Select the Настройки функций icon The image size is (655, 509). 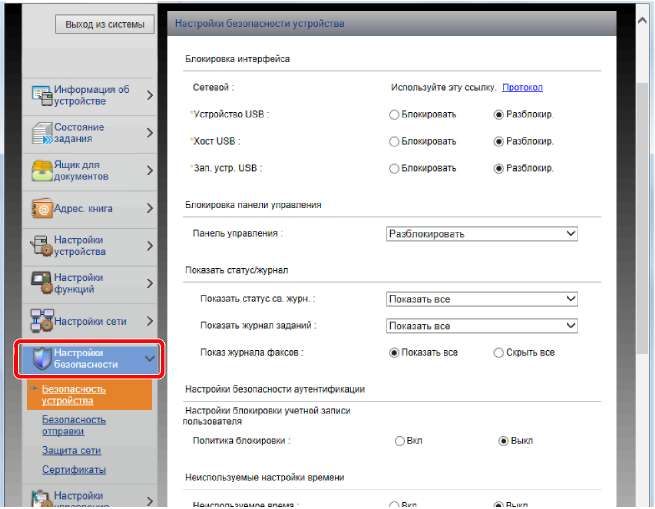coord(41,283)
